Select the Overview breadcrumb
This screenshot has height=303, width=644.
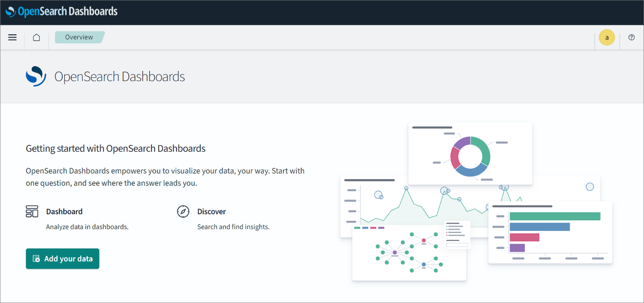coord(79,37)
